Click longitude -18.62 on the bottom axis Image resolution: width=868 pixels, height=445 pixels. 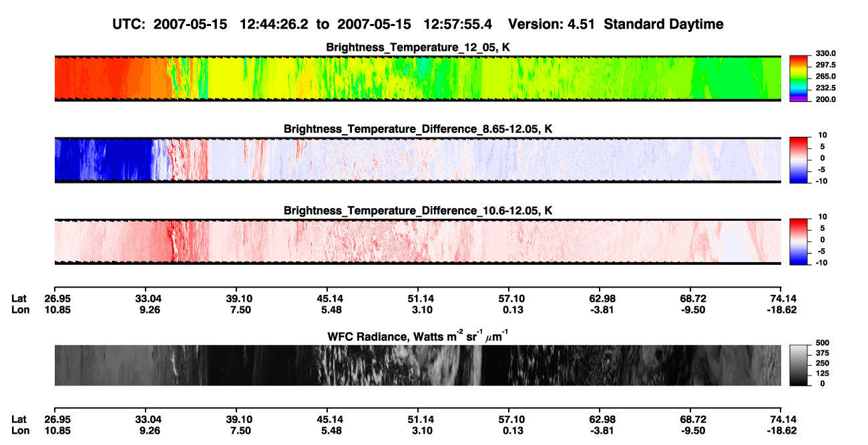(x=782, y=430)
